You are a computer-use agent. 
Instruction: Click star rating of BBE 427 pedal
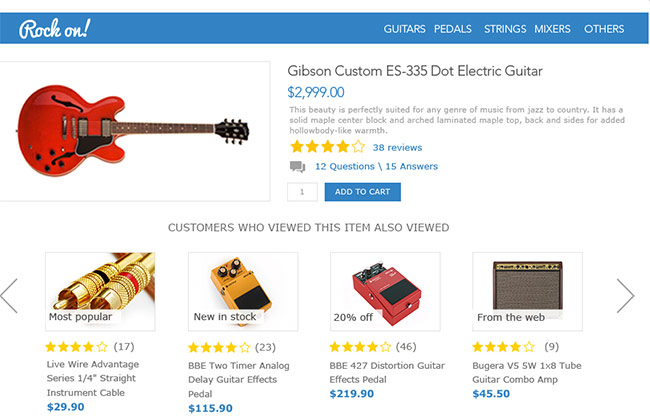tap(360, 347)
